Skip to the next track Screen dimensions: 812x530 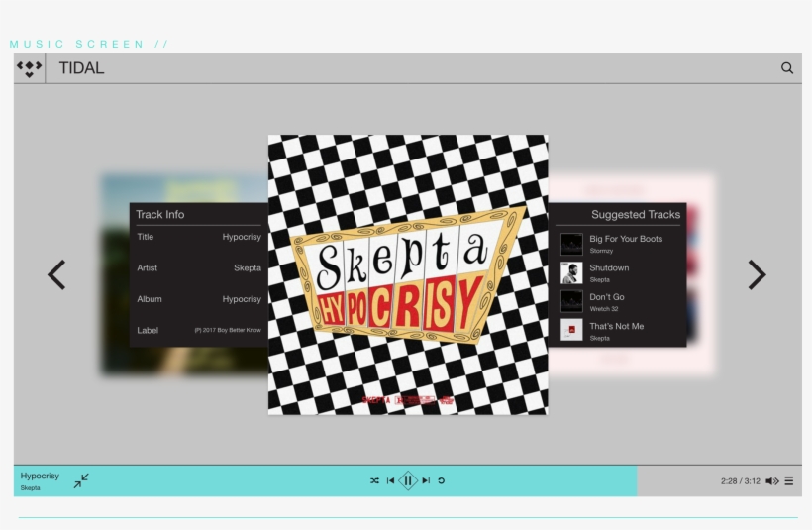(426, 480)
